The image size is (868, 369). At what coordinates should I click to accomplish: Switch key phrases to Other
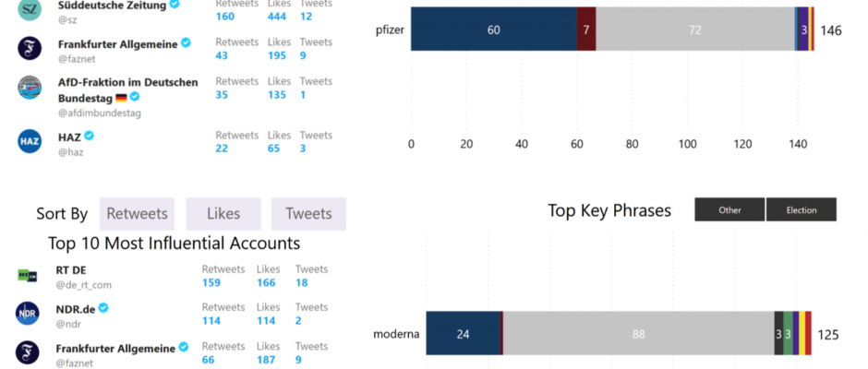pyautogui.click(x=729, y=209)
